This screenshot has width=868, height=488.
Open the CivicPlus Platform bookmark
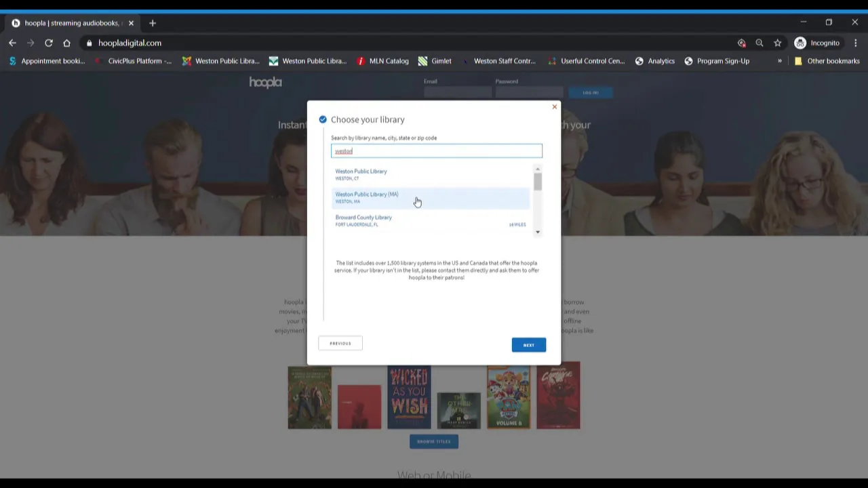click(133, 61)
